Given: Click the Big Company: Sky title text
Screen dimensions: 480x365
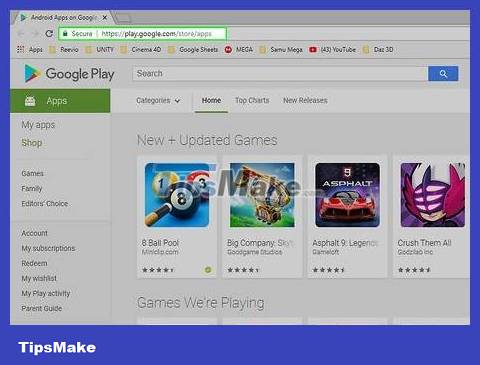Looking at the screenshot, I should click(260, 243).
